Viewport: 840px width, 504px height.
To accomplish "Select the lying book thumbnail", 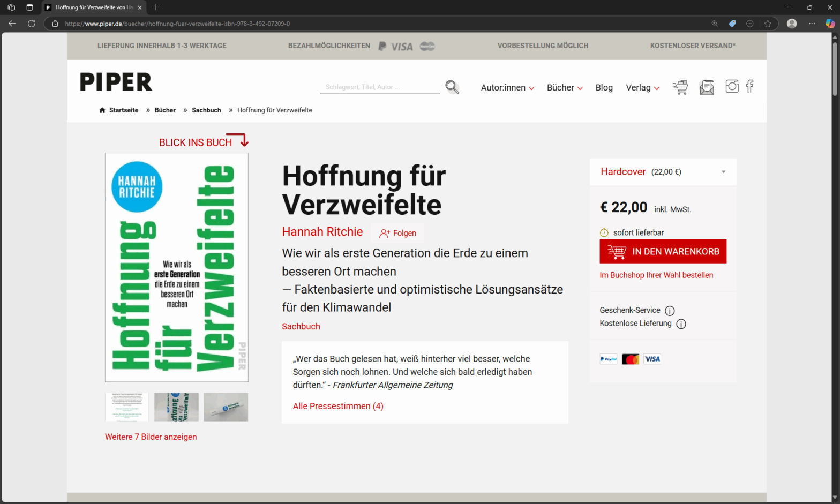I will [226, 407].
